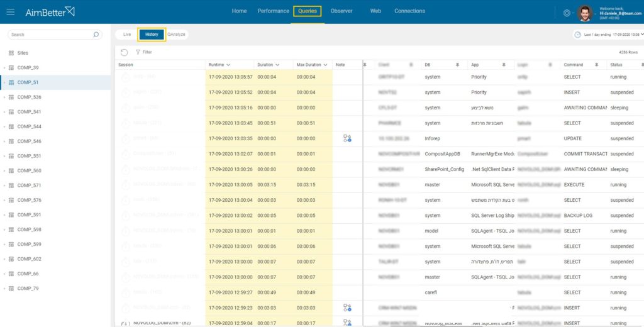Switch to the History view
Image resolution: width=644 pixels, height=327 pixels.
[x=152, y=35]
